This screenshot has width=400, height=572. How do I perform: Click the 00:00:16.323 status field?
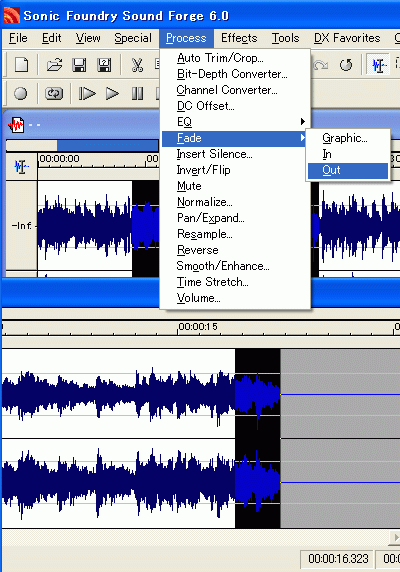point(337,559)
